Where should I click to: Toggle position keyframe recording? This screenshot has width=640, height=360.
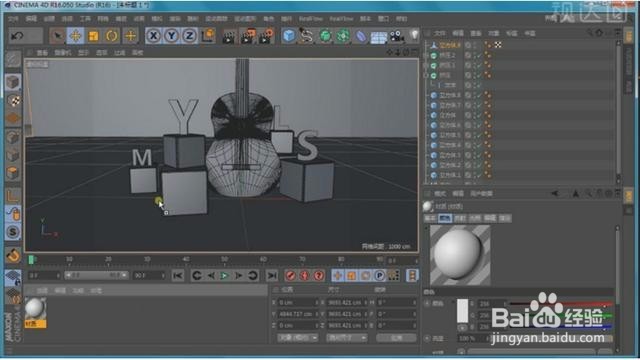tap(338, 276)
